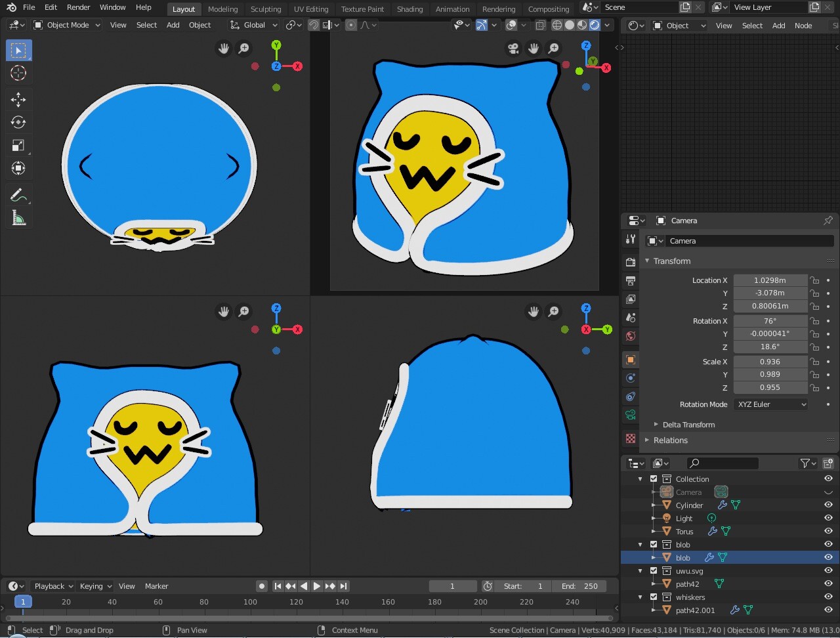The height and width of the screenshot is (638, 840).
Task: Switch to the Sculpting workspace tab
Action: 265,9
